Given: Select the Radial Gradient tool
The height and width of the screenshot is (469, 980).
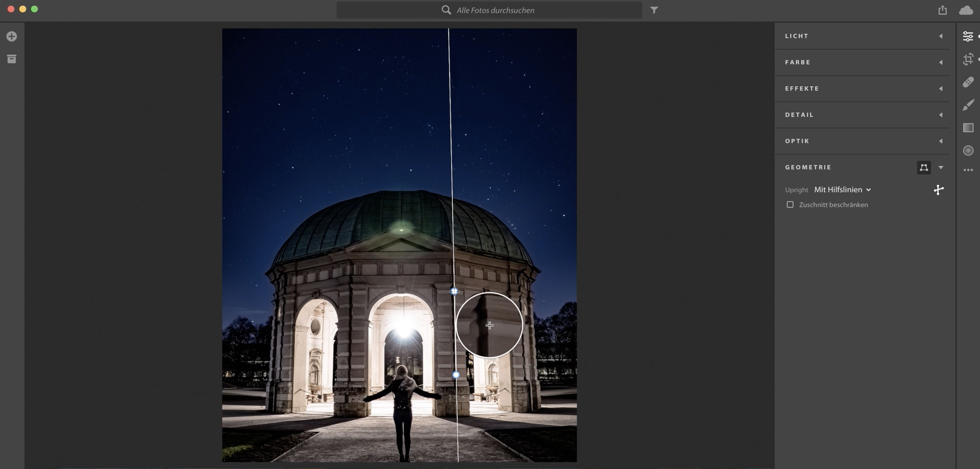Looking at the screenshot, I should point(968,151).
